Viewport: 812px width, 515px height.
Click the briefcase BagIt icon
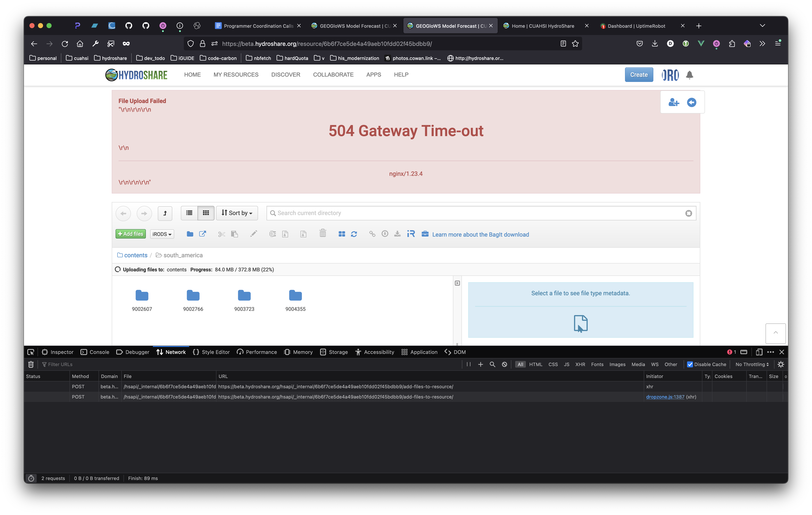(x=425, y=234)
